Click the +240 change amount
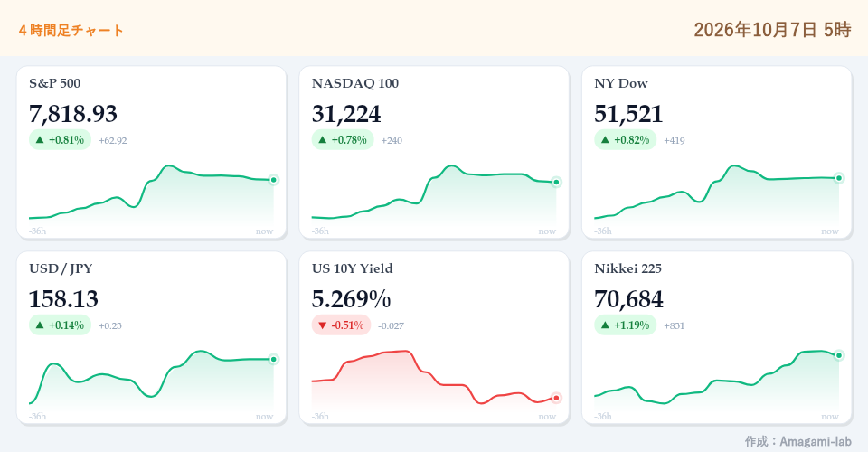The width and height of the screenshot is (868, 452). pos(392,140)
